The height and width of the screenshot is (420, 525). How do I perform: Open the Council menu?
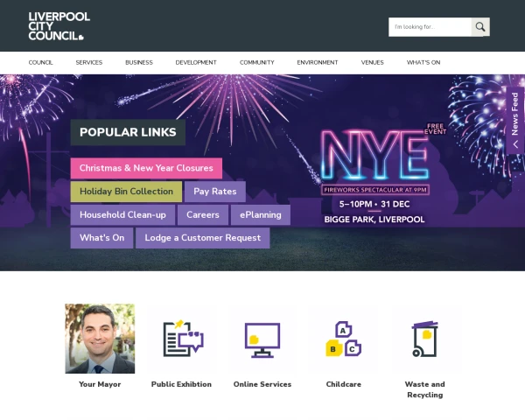[x=41, y=63]
